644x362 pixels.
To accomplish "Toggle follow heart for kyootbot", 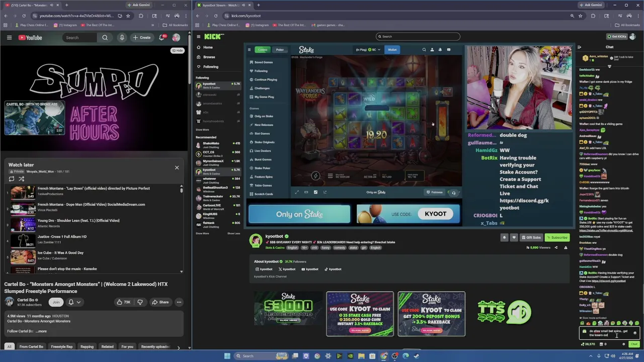I will [x=514, y=237].
